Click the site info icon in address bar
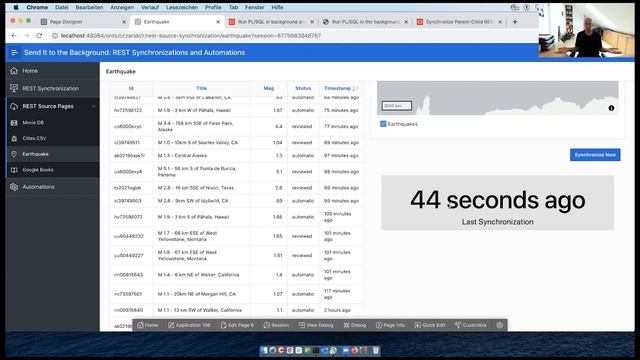Image resolution: width=640 pixels, height=360 pixels. pyautogui.click(x=55, y=36)
